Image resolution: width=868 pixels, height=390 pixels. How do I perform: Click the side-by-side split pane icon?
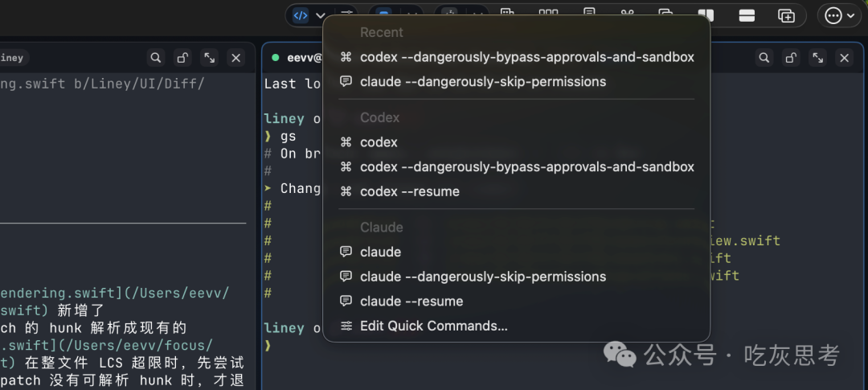[x=706, y=16]
